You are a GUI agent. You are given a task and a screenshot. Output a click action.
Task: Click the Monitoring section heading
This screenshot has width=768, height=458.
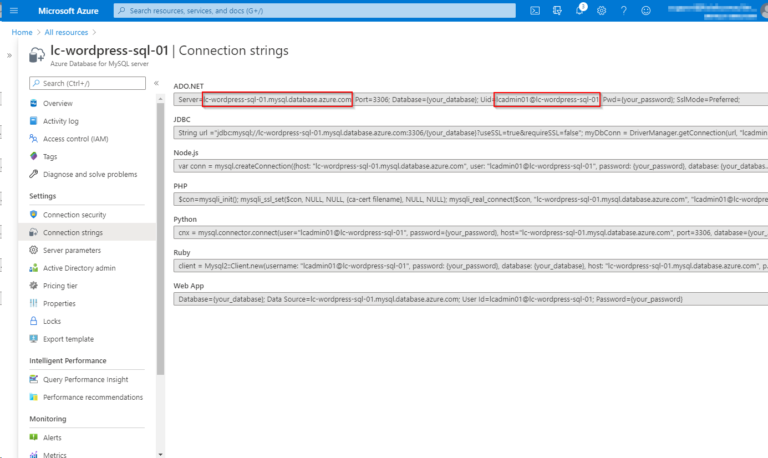point(48,419)
